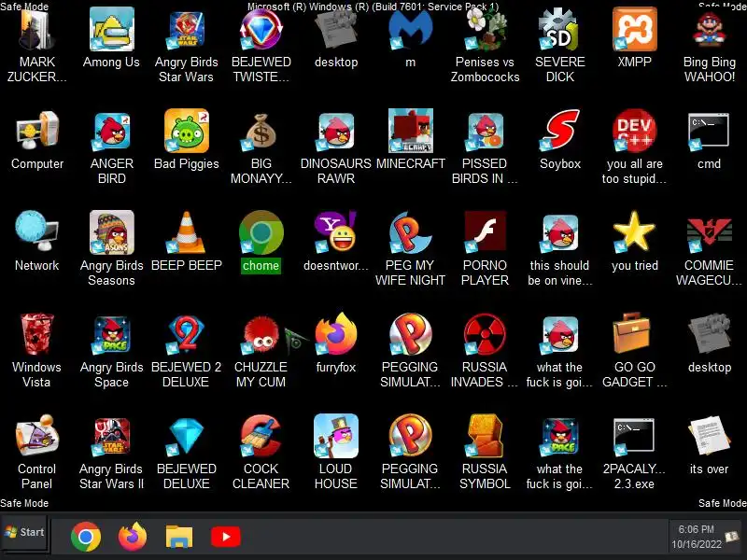Select the Computer desktop icon
The height and width of the screenshot is (560, 747).
pyautogui.click(x=37, y=132)
